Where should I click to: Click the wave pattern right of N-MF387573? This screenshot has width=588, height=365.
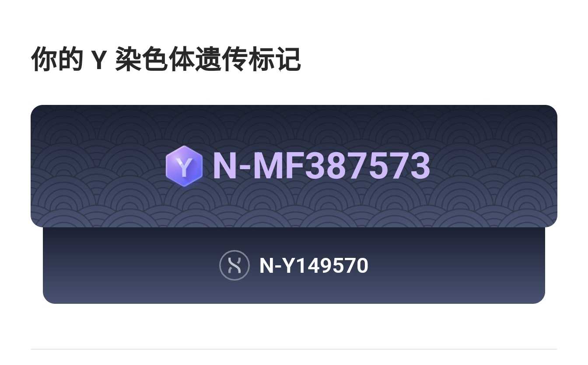[x=493, y=166]
